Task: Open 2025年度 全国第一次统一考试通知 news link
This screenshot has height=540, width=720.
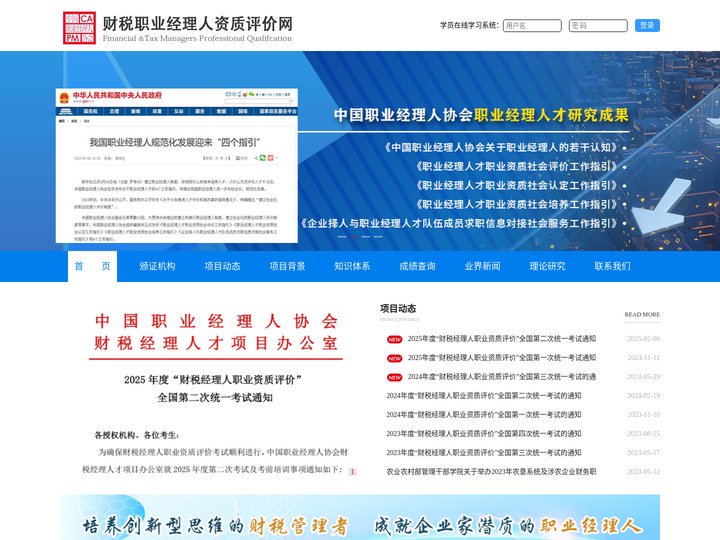Action: pyautogui.click(x=502, y=357)
